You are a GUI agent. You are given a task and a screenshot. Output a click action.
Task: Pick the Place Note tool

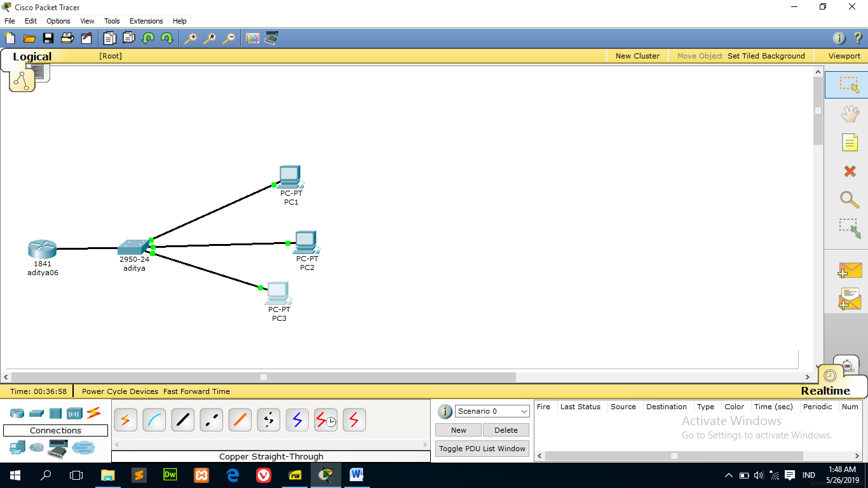[x=850, y=142]
